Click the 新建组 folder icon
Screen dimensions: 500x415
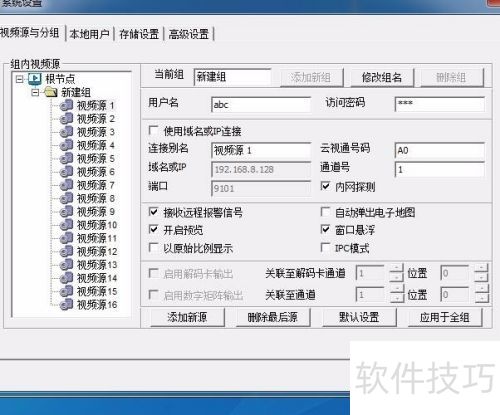51,92
